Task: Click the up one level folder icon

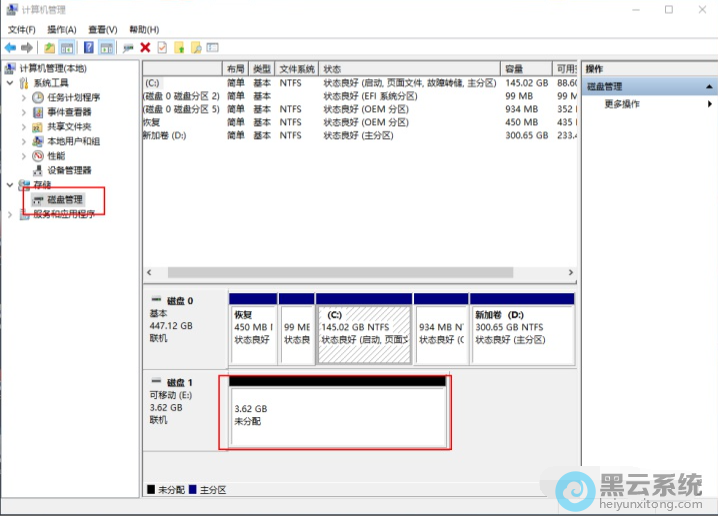Action: click(50, 47)
